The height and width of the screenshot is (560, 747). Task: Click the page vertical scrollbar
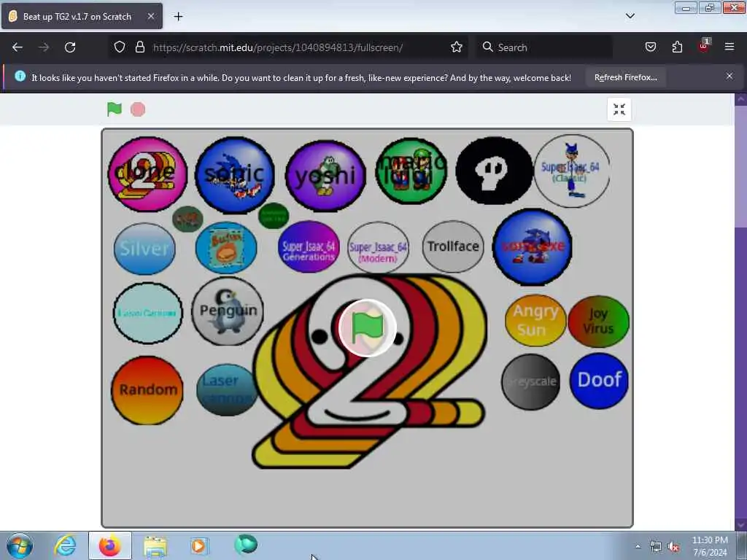(x=741, y=312)
